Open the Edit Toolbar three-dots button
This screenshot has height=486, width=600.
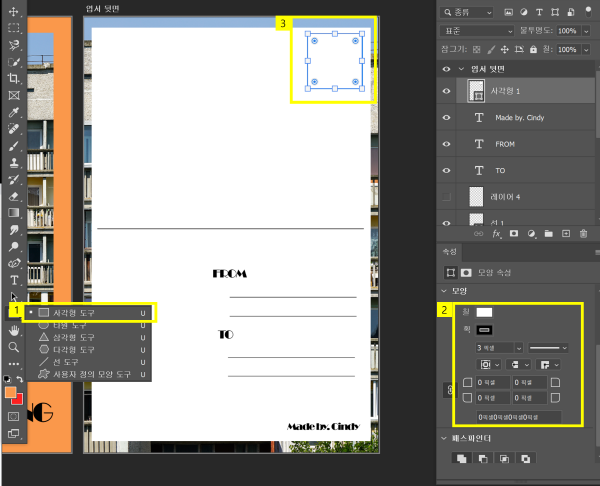(x=14, y=364)
